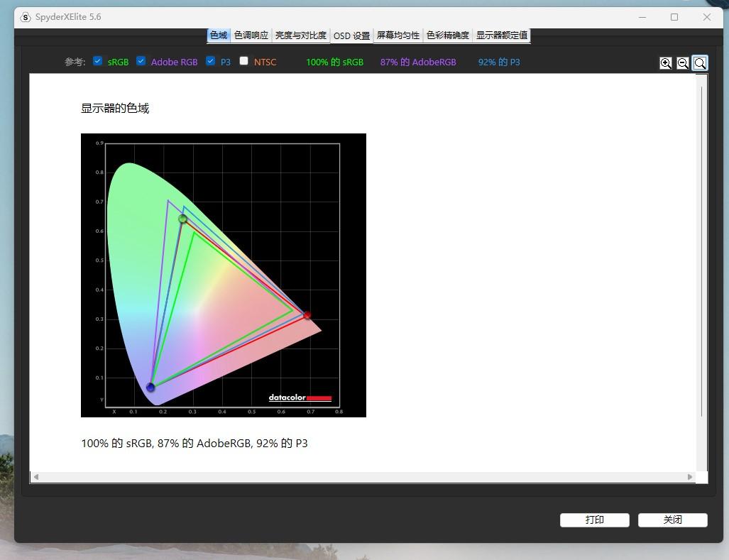Viewport: 729px width, 560px height.
Task: Minimize the SpyderXElite window
Action: [642, 17]
